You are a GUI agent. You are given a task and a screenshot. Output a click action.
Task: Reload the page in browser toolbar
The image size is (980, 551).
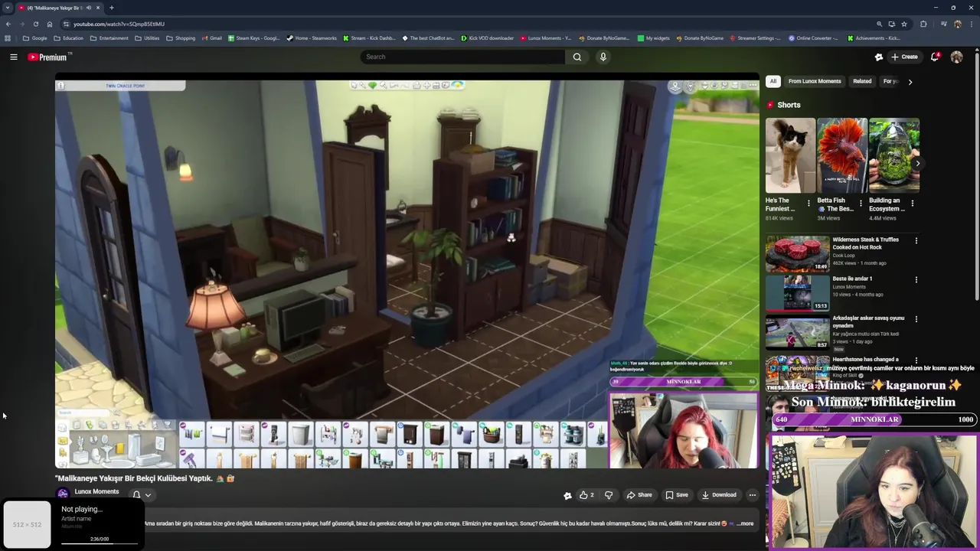coord(35,24)
